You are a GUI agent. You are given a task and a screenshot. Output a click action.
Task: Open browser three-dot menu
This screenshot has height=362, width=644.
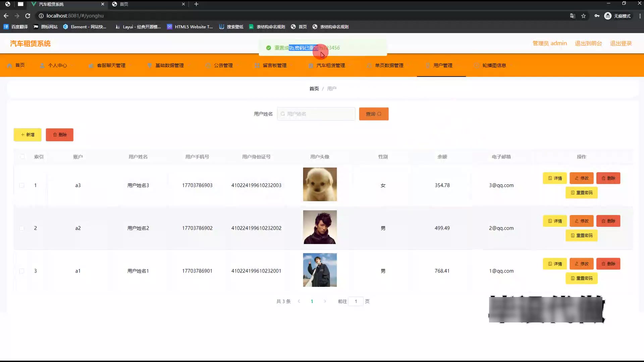point(640,16)
